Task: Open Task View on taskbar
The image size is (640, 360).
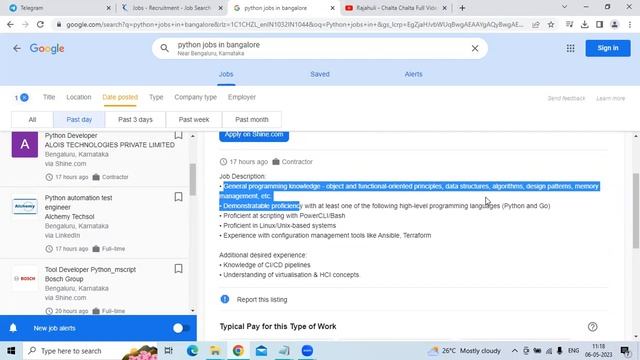Action: coord(168,351)
